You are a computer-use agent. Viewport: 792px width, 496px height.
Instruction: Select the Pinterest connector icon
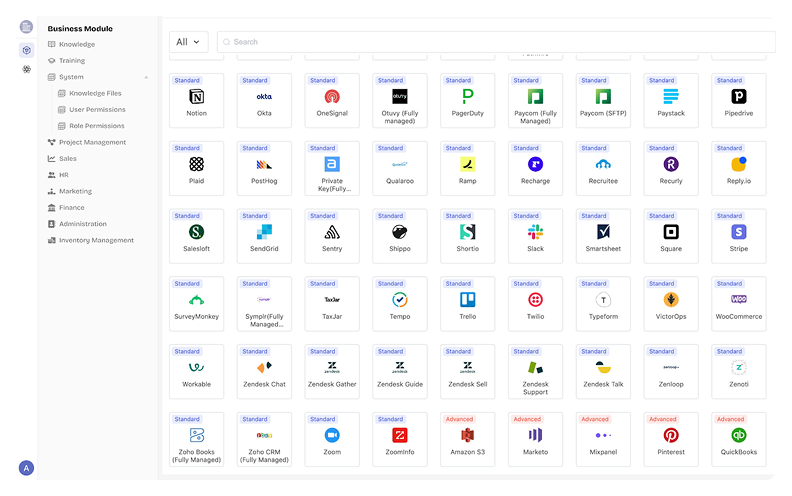[x=670, y=435]
